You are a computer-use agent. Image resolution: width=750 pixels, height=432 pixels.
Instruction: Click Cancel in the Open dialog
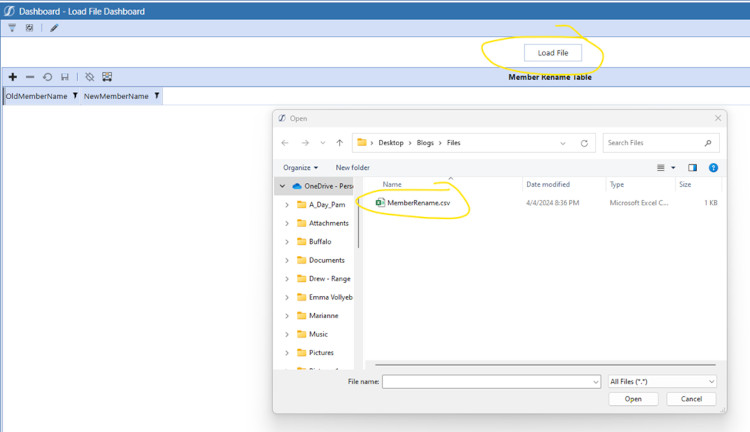(691, 399)
